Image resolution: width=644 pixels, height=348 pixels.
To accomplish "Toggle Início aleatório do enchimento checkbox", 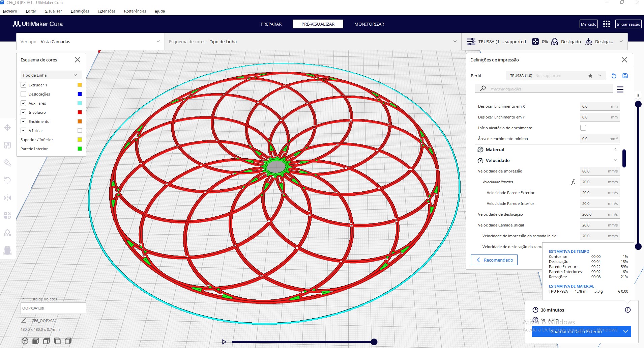I will pos(583,128).
